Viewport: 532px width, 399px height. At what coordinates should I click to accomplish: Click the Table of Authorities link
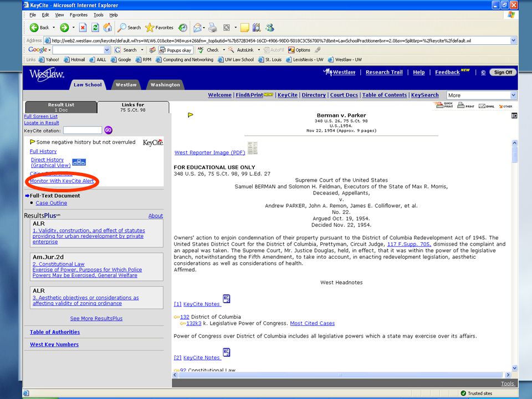click(x=55, y=332)
